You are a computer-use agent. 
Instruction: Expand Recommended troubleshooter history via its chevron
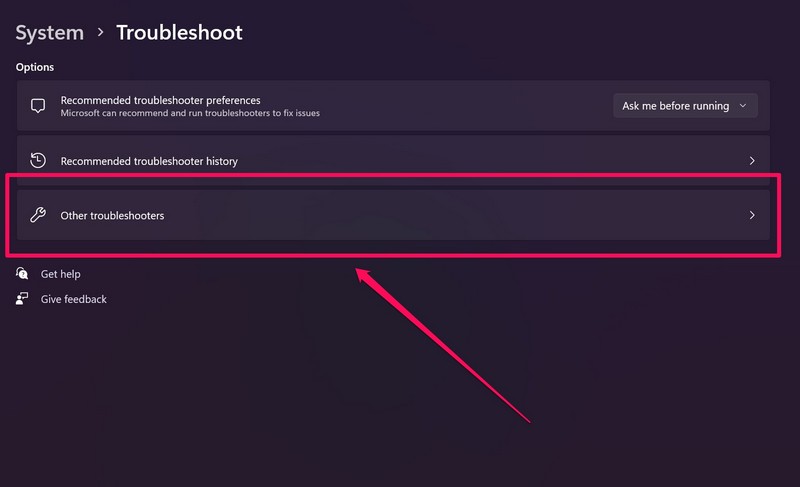pos(752,160)
